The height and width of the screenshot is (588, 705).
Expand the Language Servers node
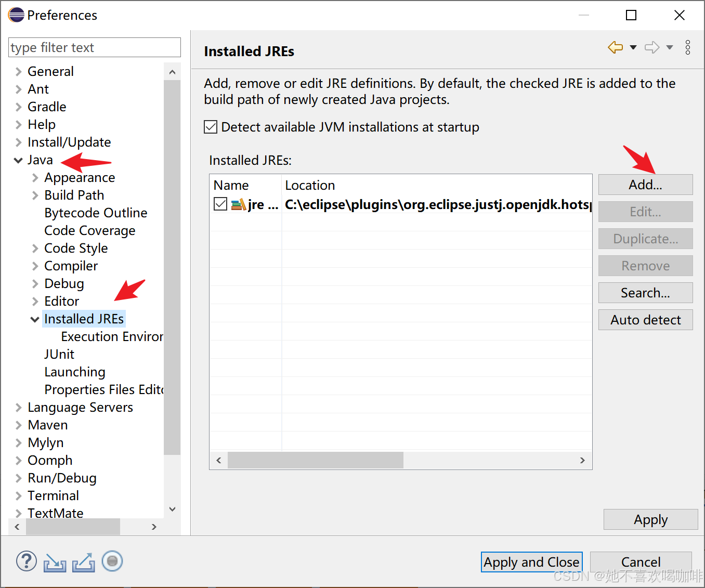tap(19, 408)
